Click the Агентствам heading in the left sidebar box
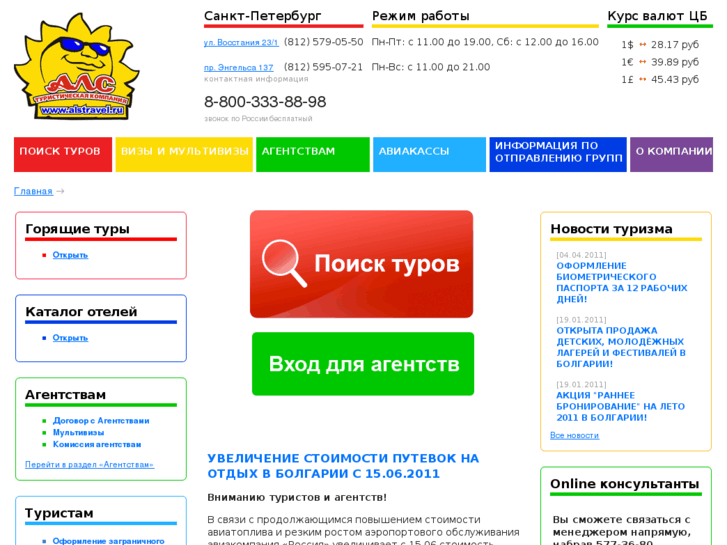The width and height of the screenshot is (727, 545). (65, 395)
